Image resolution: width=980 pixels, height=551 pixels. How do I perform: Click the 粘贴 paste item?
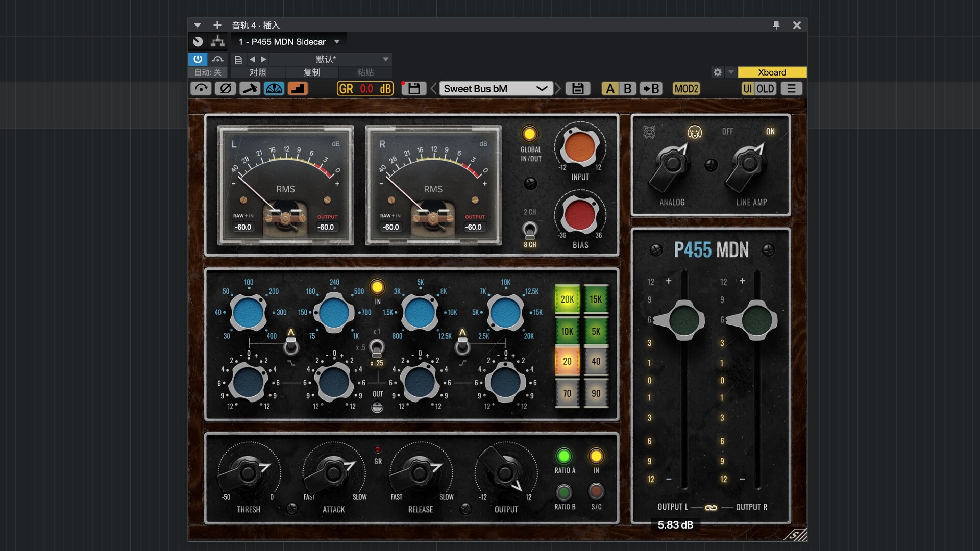click(x=365, y=72)
